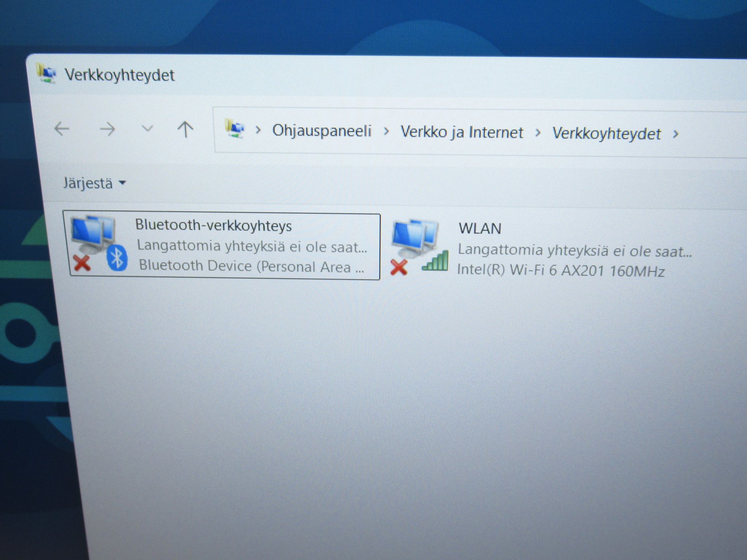
Task: Click the Verkkoyhteydet title bar window icon
Action: point(46,73)
